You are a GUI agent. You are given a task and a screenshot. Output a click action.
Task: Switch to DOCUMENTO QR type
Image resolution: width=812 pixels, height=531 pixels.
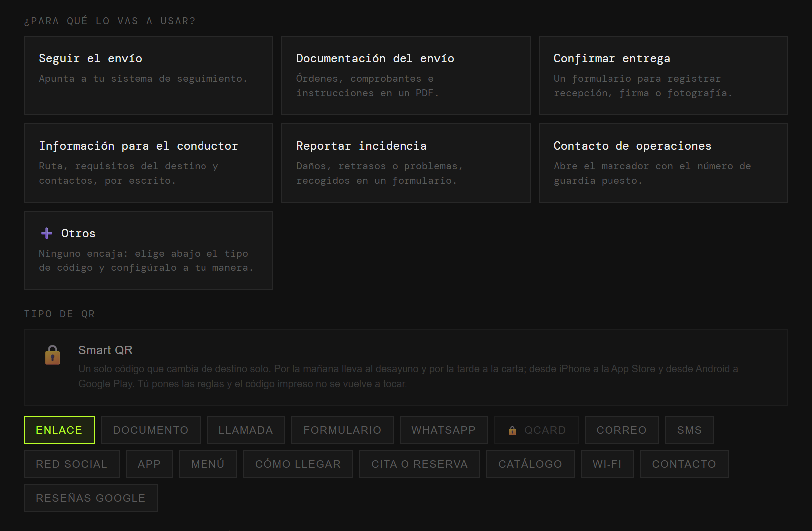tap(151, 430)
